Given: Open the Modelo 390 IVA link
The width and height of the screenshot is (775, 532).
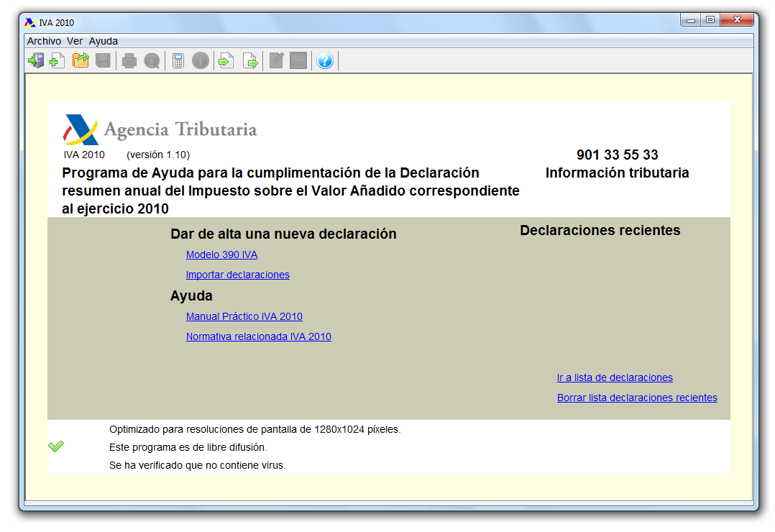Looking at the screenshot, I should (x=221, y=254).
